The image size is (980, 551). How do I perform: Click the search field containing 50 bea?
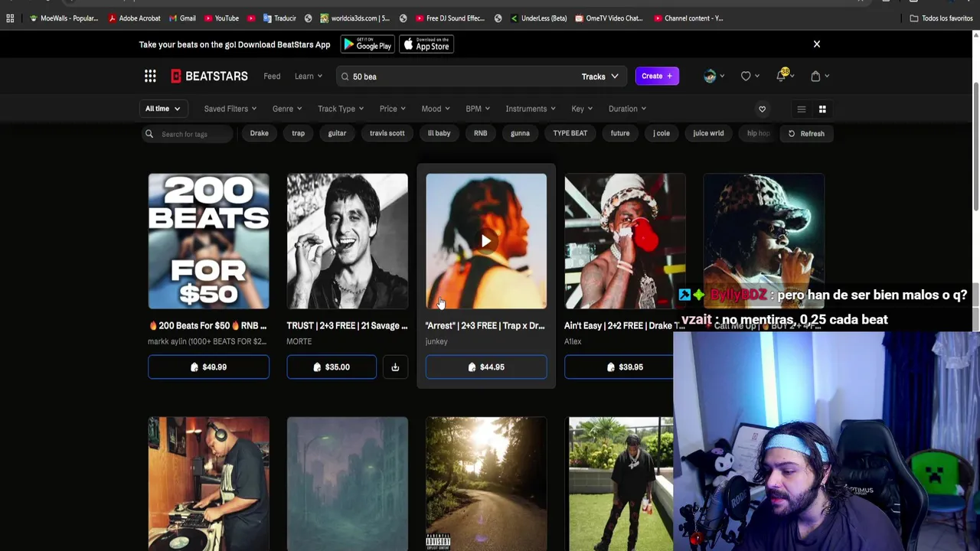(x=459, y=77)
